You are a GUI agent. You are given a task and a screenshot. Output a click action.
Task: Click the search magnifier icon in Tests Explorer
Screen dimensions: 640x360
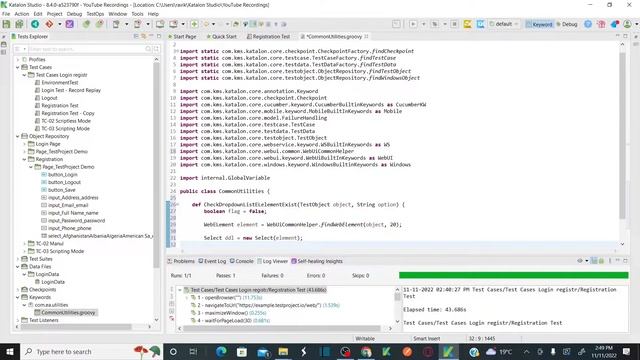tap(148, 49)
